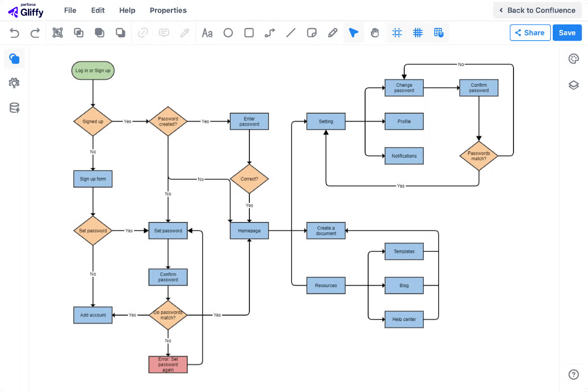Select the Enter password box
588x392 pixels.
coord(249,121)
